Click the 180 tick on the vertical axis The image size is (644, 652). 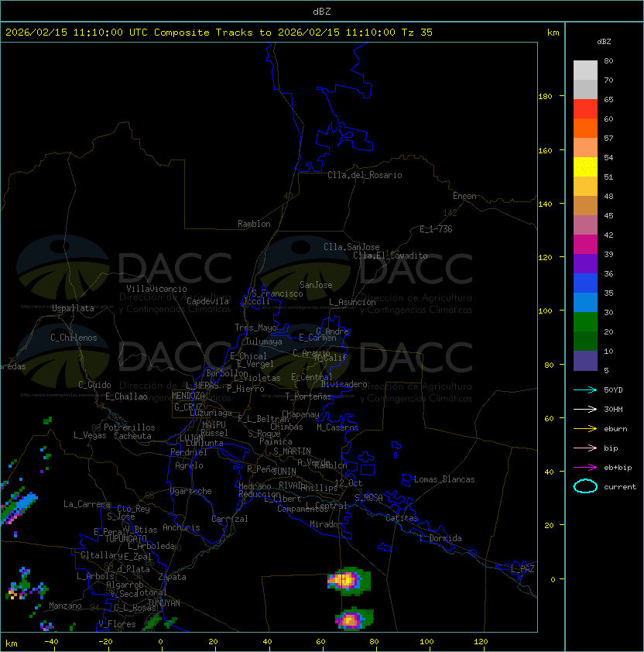tap(545, 97)
